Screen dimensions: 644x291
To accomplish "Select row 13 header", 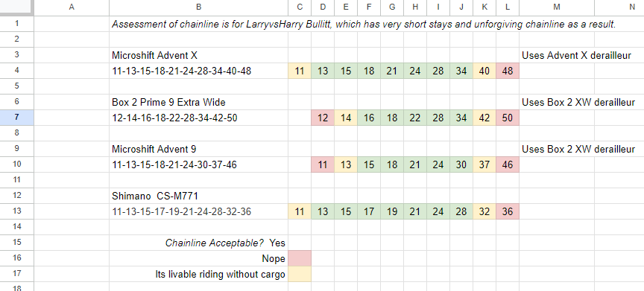I will [17, 211].
